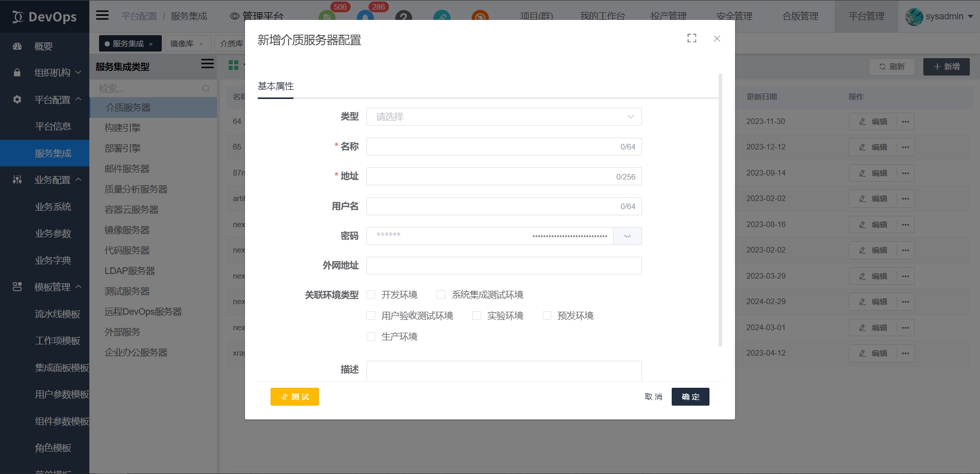Image resolution: width=980 pixels, height=474 pixels.
Task: Click hamburger menu icon in top bar
Action: click(x=103, y=15)
